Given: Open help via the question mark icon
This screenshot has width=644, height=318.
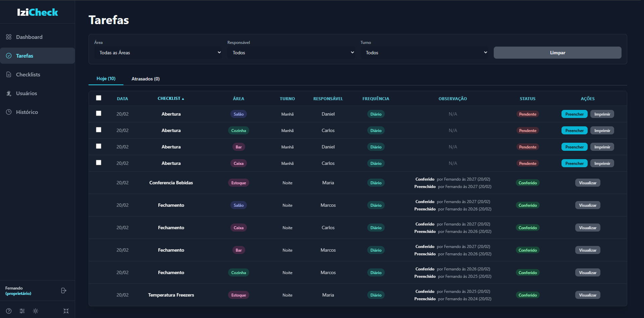Looking at the screenshot, I should coord(9,311).
